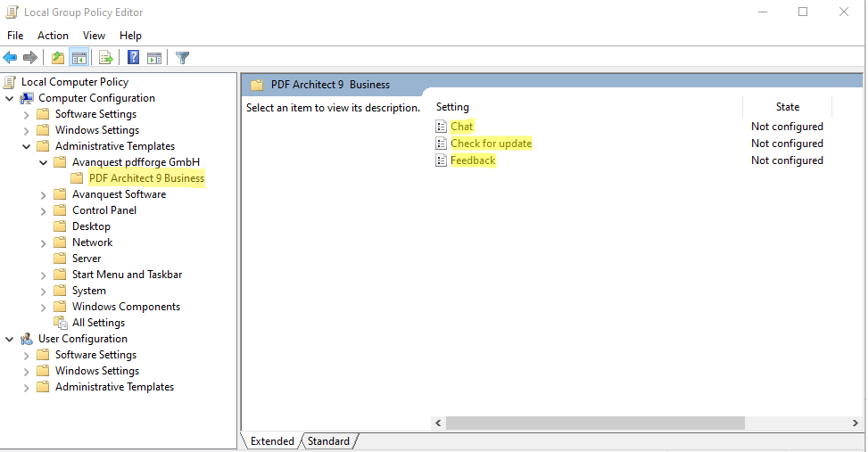Click the Avanquest pdfforge GmbH folder icon

tap(60, 162)
